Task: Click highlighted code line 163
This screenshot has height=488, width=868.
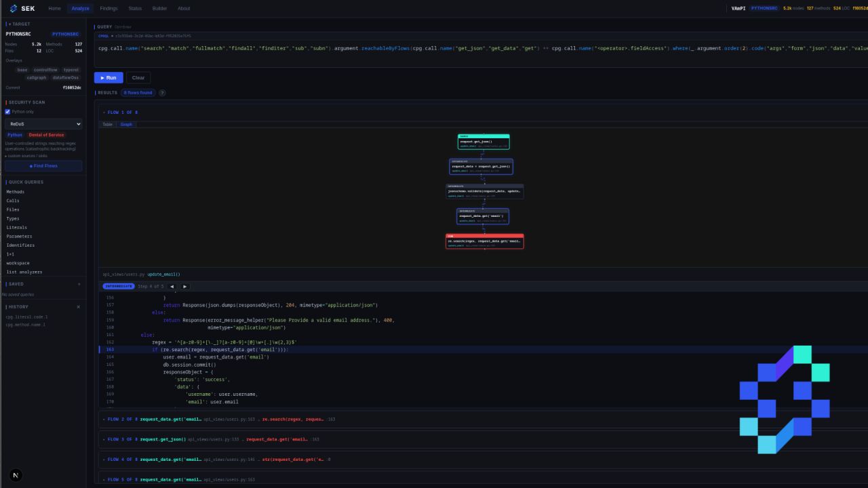Action: (483, 349)
